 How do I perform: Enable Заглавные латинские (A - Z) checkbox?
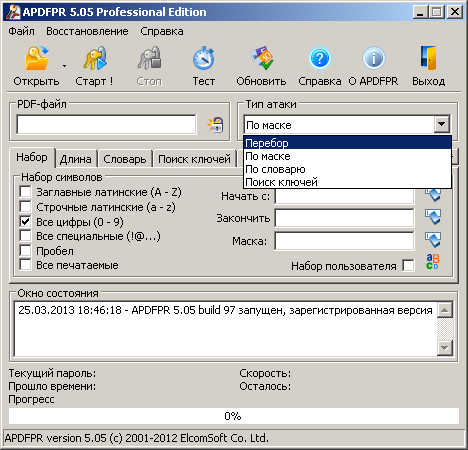[25, 192]
